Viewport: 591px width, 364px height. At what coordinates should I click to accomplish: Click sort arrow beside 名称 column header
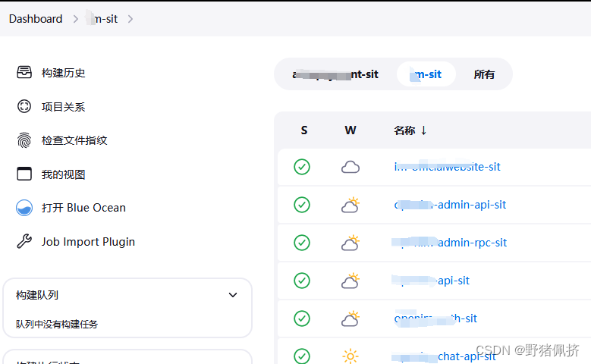423,130
